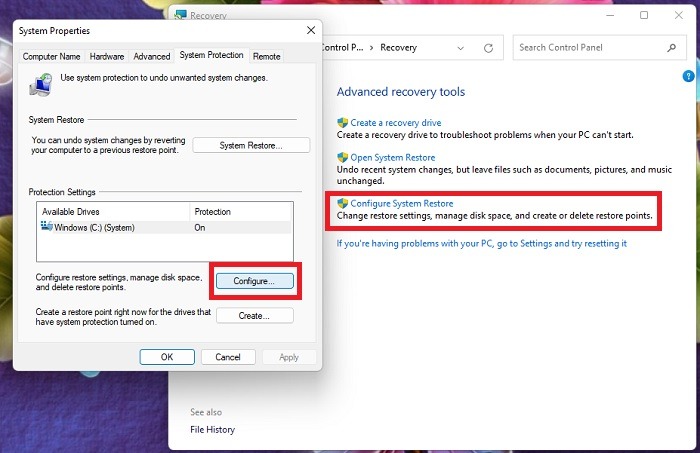Select the Windows (C:) (System) drive row

point(165,228)
